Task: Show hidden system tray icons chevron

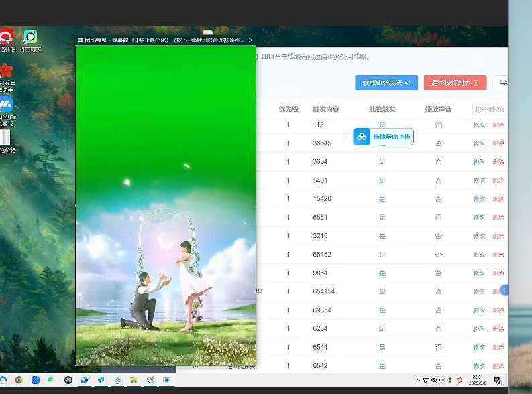Action: coord(418,380)
